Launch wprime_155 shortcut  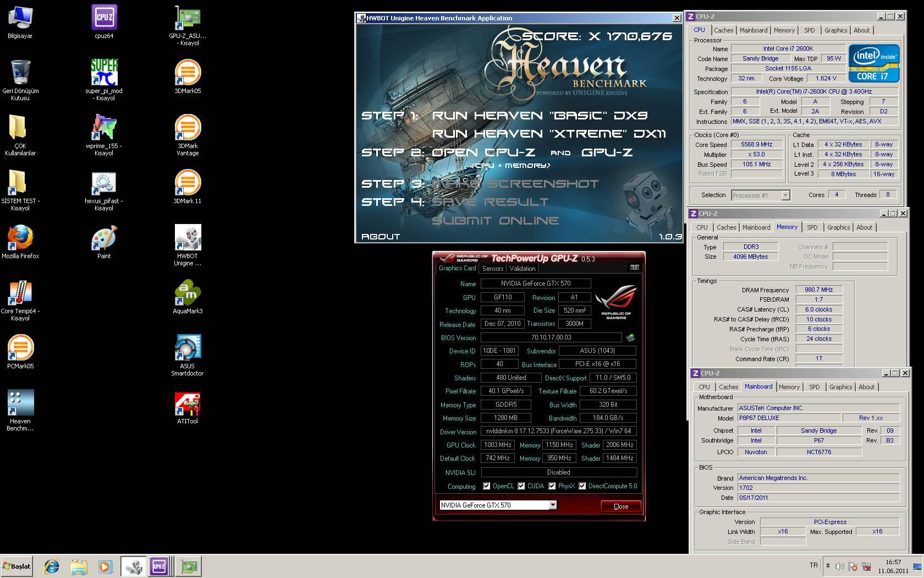[x=104, y=135]
